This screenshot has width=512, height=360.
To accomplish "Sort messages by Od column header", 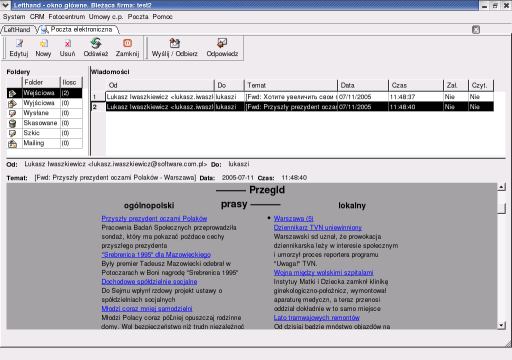I will [x=160, y=85].
